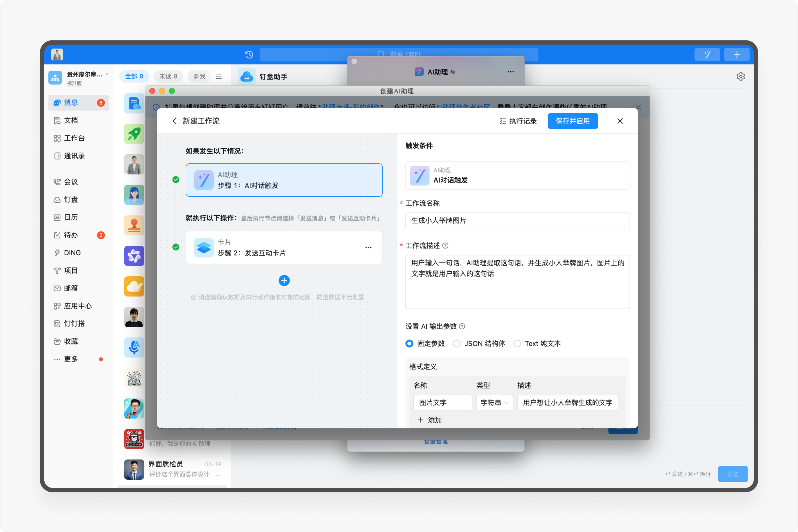Select step 2 发送互动卡片 card

tap(284, 247)
